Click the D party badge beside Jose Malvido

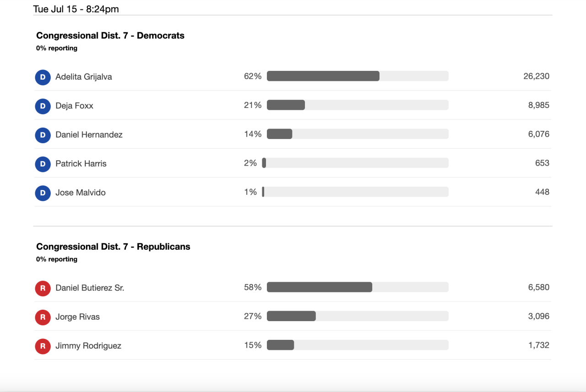(43, 193)
